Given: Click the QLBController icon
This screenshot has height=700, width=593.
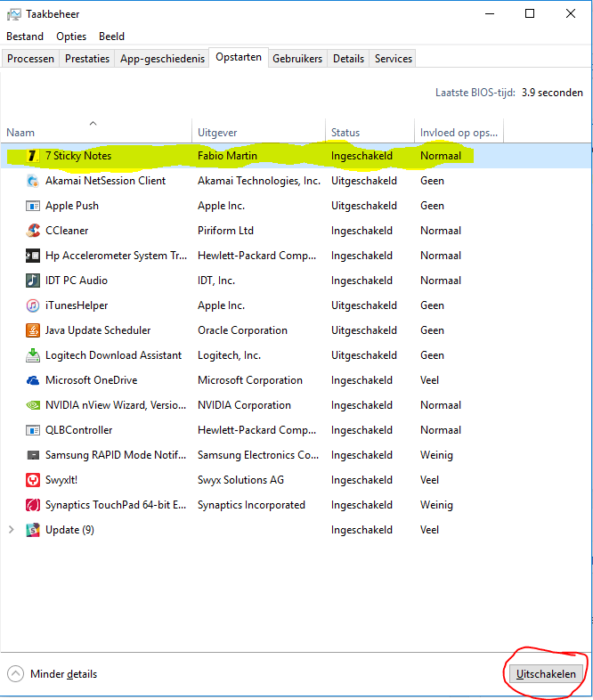Looking at the screenshot, I should pyautogui.click(x=33, y=430).
